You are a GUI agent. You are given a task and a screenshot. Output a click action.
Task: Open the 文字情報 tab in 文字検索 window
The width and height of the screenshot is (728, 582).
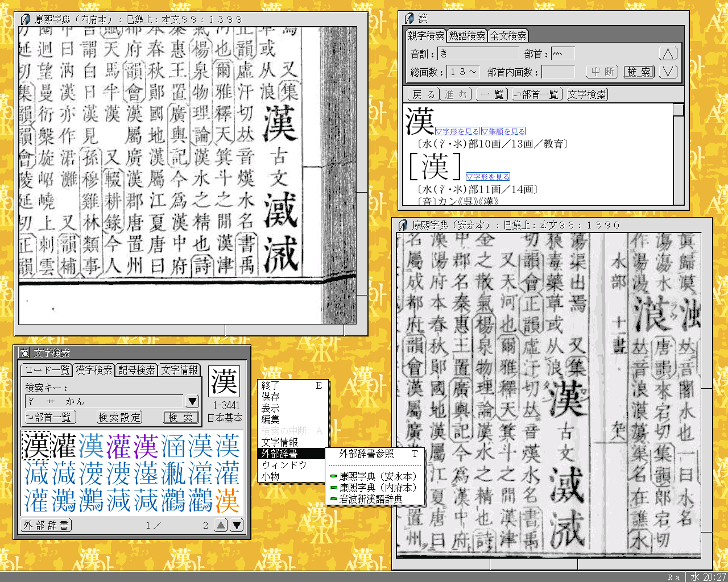click(180, 370)
